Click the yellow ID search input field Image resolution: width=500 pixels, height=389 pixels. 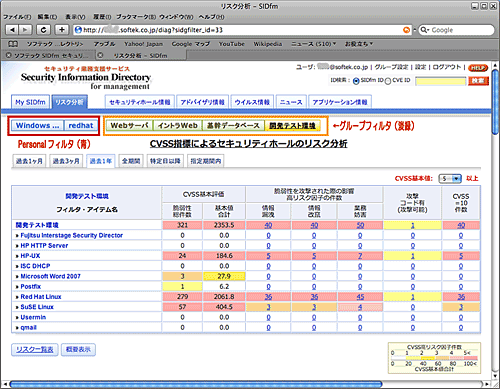click(x=440, y=81)
